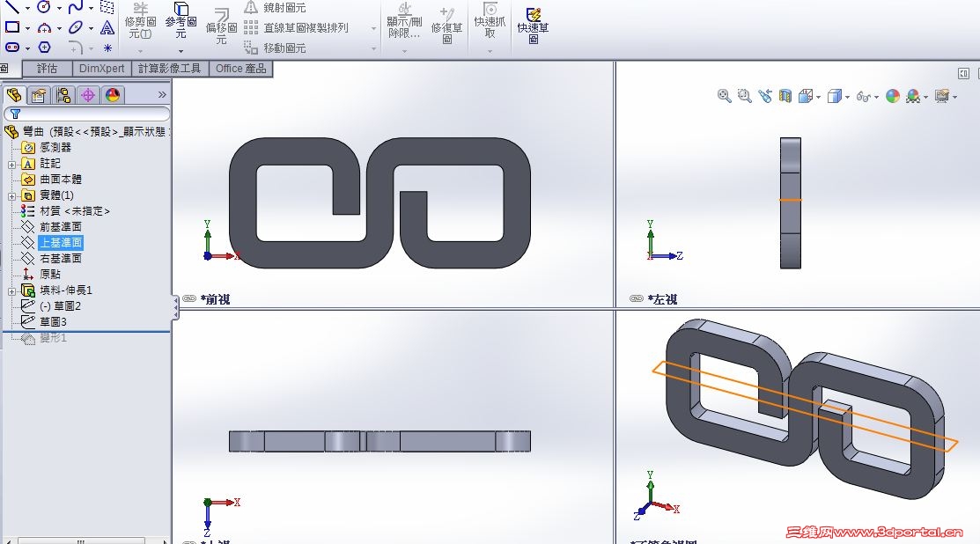
Task: Open Convert Entities 參考圖元 dropdown arrow
Action: coord(181,50)
